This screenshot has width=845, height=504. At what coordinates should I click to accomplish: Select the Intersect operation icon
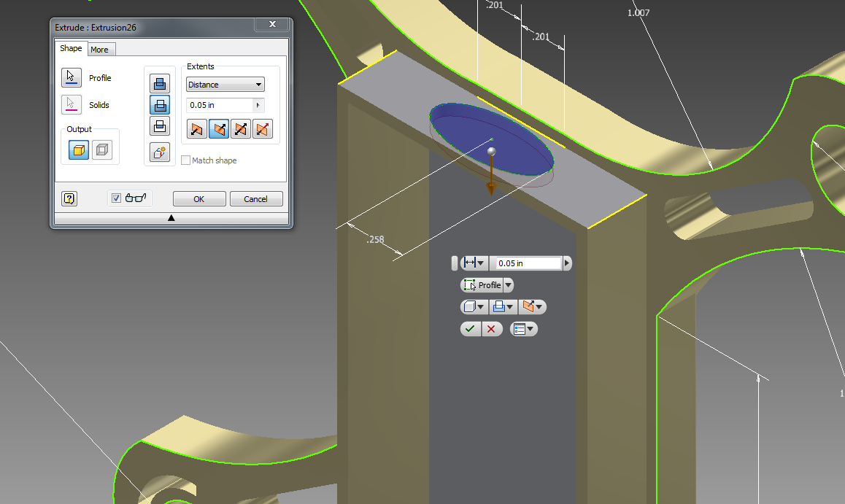point(160,126)
